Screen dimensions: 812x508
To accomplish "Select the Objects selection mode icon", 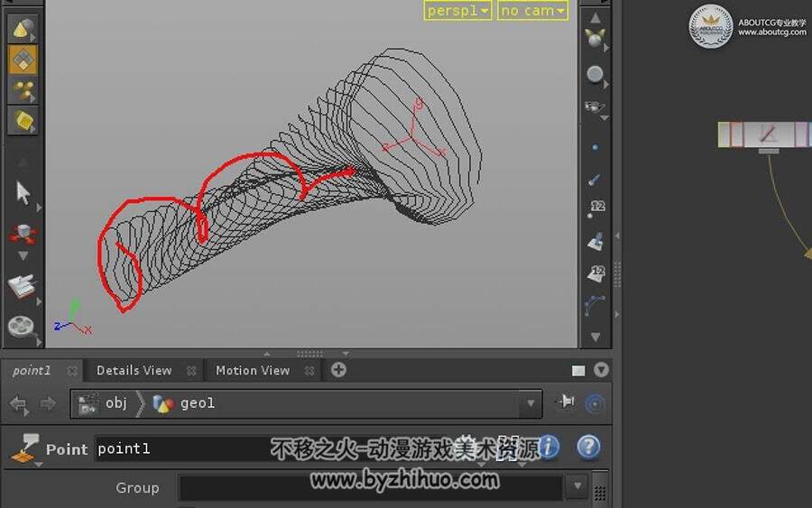I will pyautogui.click(x=23, y=29).
